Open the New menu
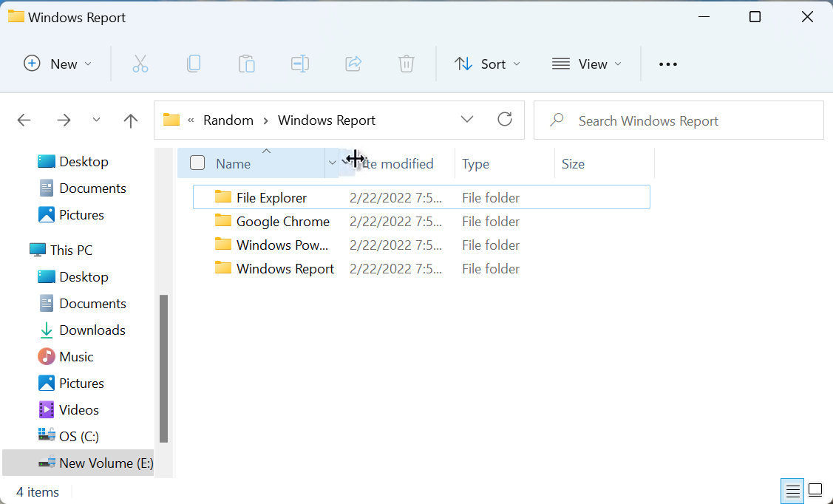Screen dimensions: 833x504 [58, 64]
